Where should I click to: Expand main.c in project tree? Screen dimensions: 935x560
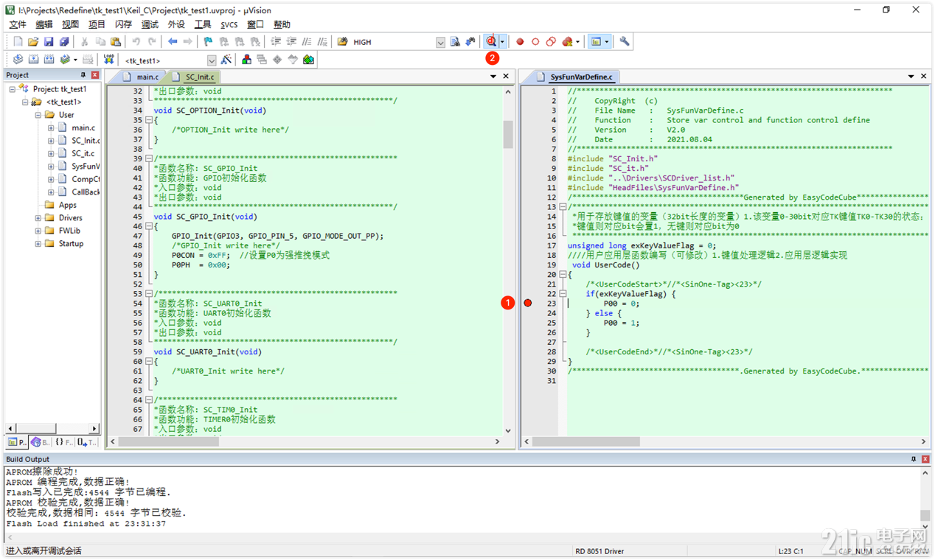click(x=51, y=127)
